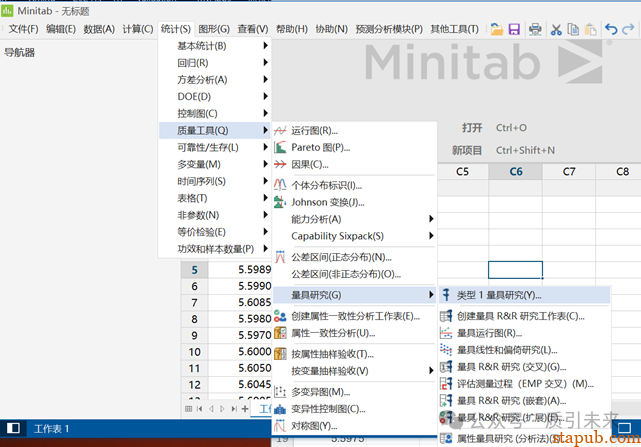Click the Cut scissors icon

pos(558,30)
